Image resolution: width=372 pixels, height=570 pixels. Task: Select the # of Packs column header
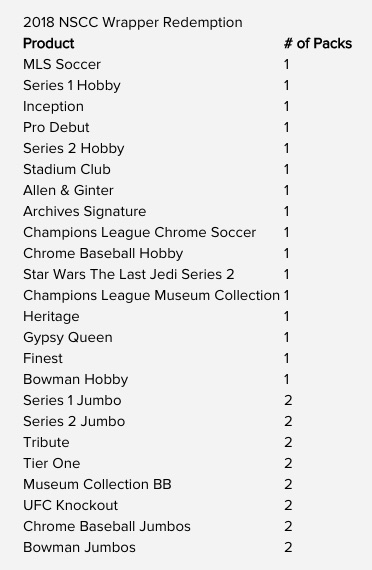pos(318,44)
